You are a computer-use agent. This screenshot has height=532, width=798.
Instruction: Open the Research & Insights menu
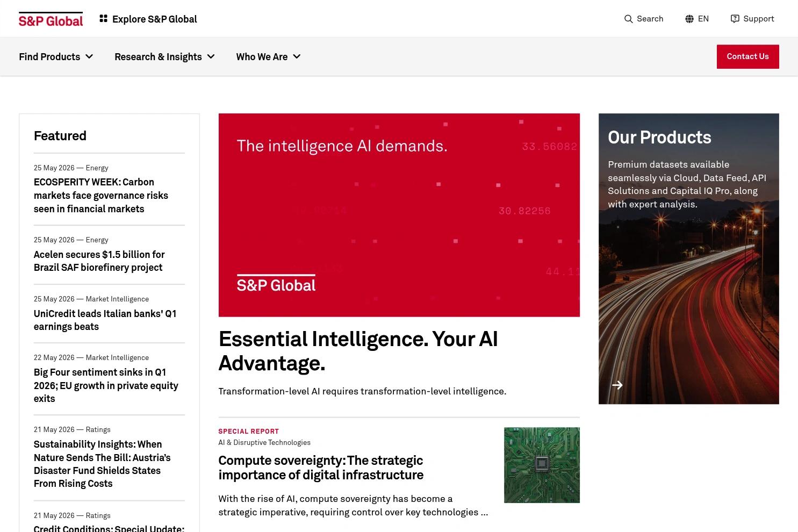164,56
